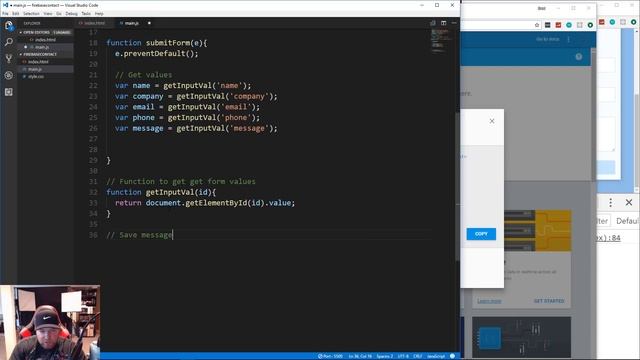Viewport: 640px width, 360px height.
Task: Open the editor more actions menu
Action: pyautogui.click(x=454, y=23)
